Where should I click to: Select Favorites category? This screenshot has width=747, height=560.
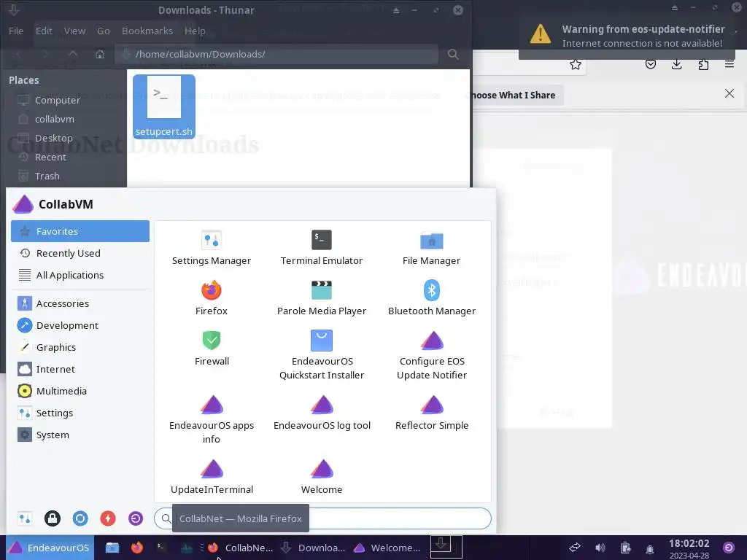[80, 231]
